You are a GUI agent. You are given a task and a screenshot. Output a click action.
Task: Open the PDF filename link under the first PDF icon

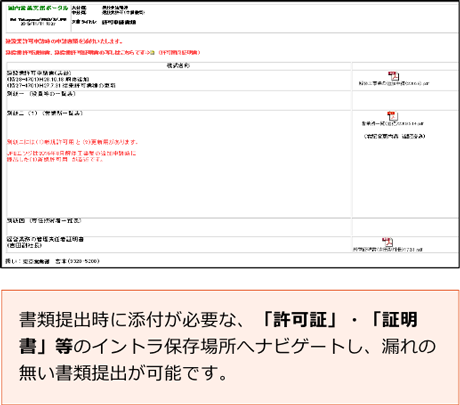click(394, 83)
